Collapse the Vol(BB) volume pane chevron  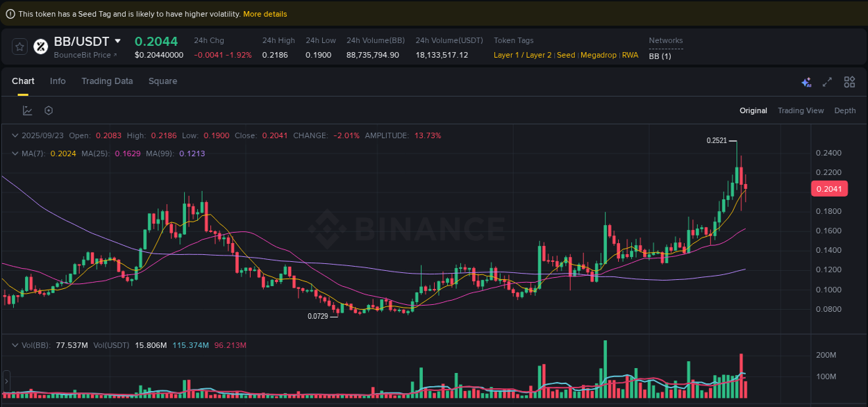coord(14,344)
